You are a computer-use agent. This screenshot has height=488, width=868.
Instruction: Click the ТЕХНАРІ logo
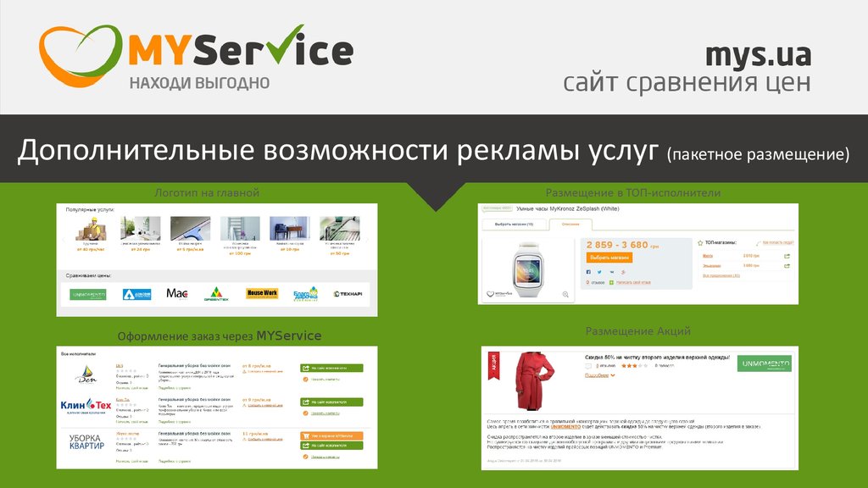[348, 294]
